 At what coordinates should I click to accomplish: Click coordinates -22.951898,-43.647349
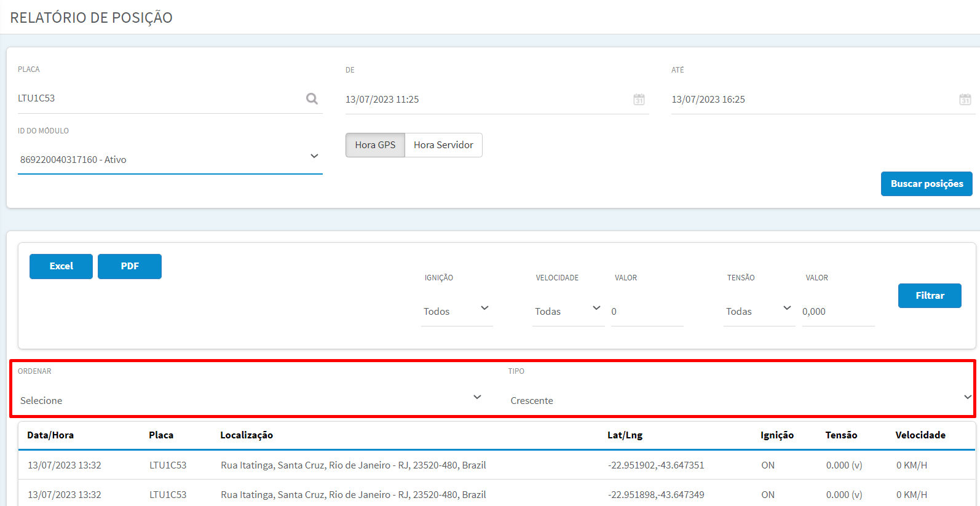click(x=656, y=495)
